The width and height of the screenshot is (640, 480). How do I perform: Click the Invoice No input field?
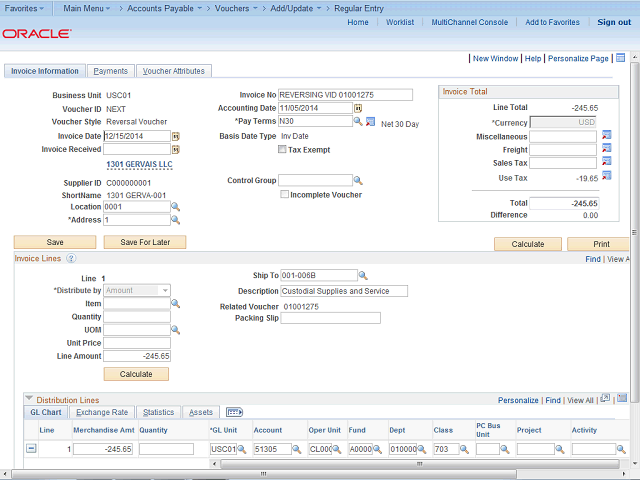click(x=344, y=95)
